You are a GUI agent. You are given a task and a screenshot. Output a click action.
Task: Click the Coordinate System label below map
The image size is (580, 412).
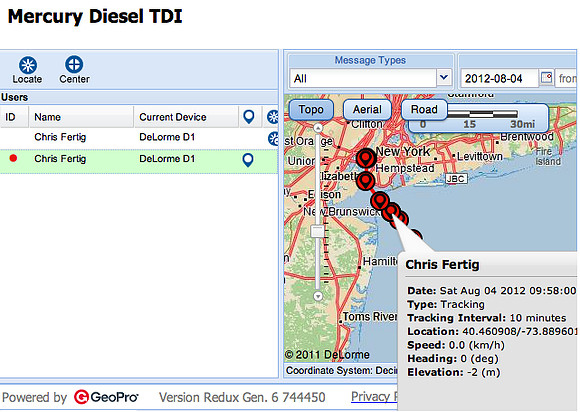coord(341,370)
